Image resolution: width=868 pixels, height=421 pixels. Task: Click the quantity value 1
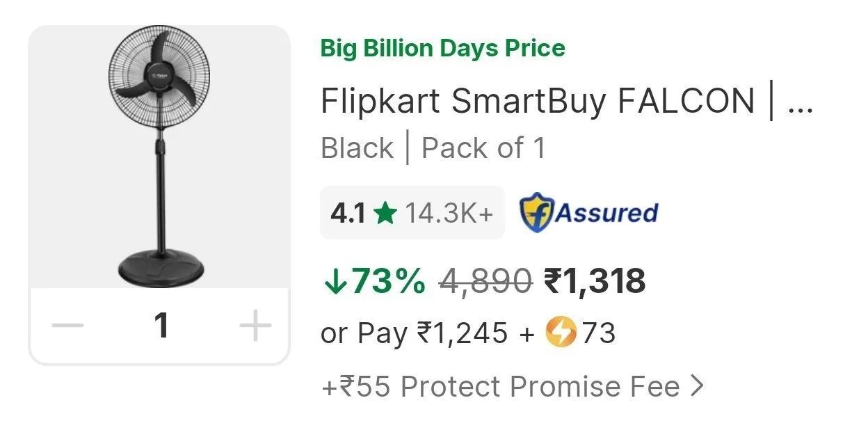(161, 325)
